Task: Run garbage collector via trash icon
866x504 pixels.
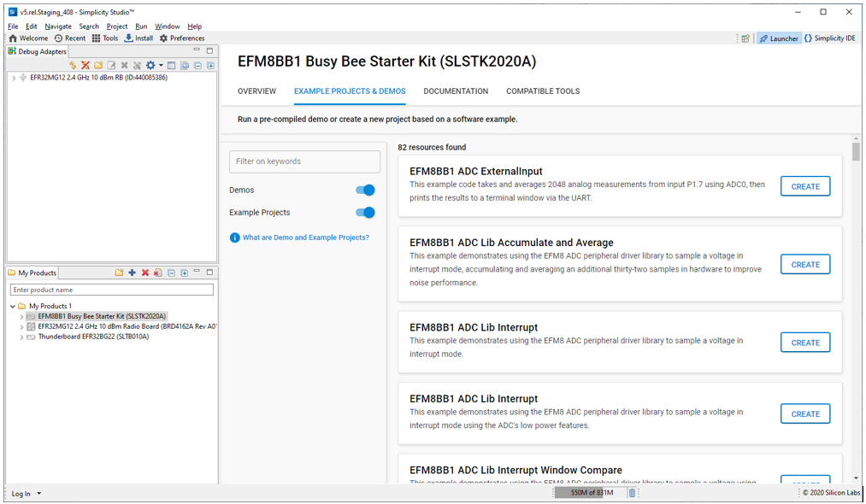Action: (x=632, y=493)
